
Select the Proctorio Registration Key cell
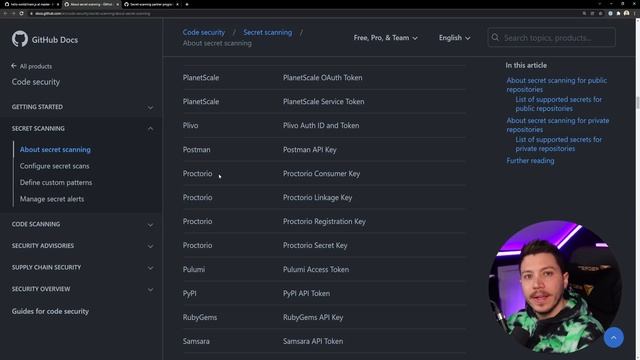324,222
